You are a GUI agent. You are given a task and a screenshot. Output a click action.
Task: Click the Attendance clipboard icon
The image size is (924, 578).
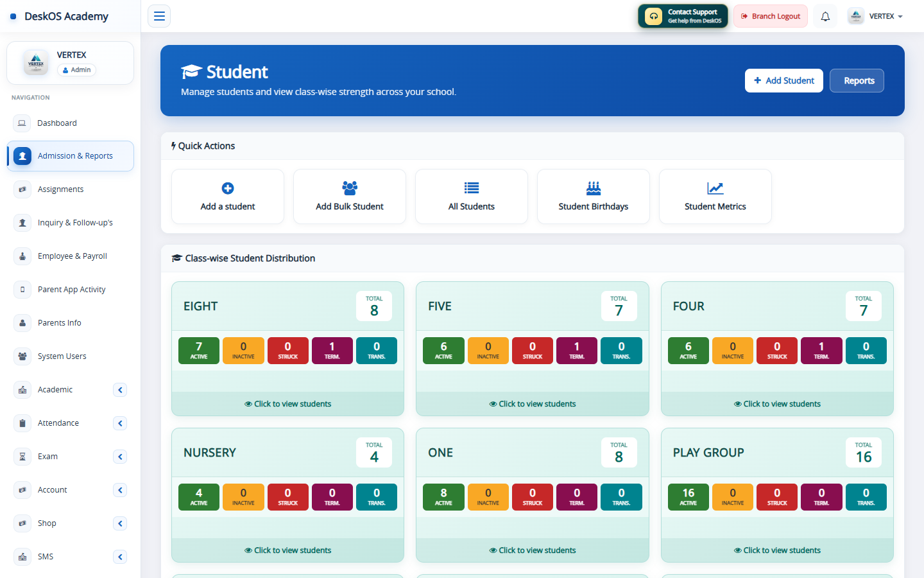click(22, 423)
